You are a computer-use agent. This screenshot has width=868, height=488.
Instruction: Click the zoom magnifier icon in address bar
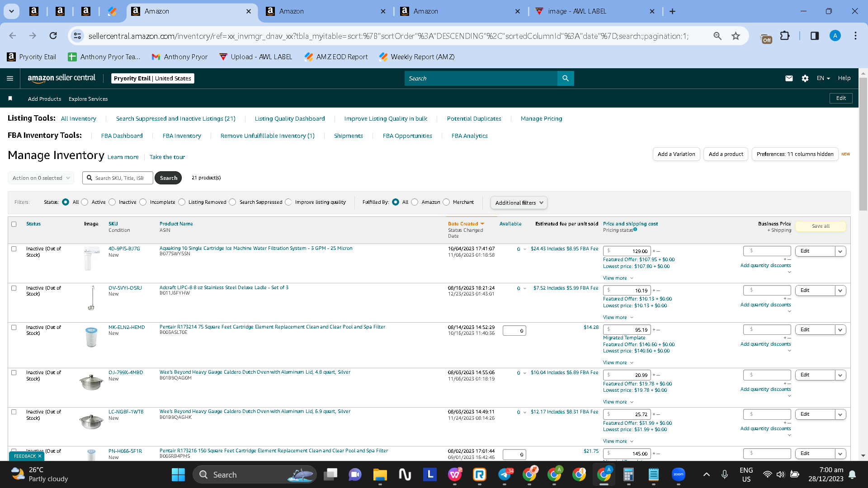point(717,36)
